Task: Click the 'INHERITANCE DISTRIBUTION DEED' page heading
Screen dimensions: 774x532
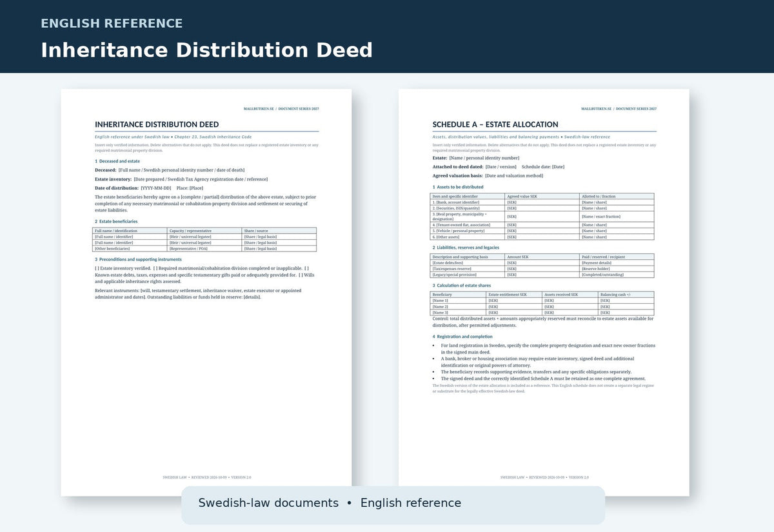Action: 157,124
